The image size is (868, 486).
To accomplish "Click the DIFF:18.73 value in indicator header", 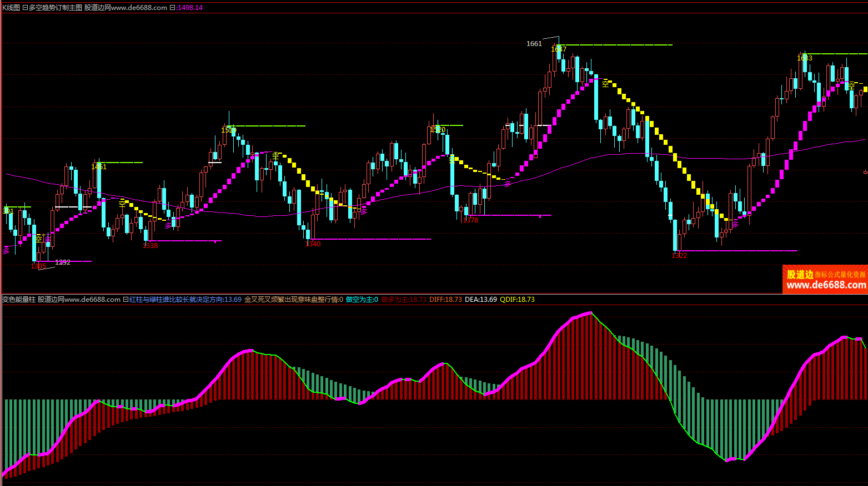I will [445, 300].
